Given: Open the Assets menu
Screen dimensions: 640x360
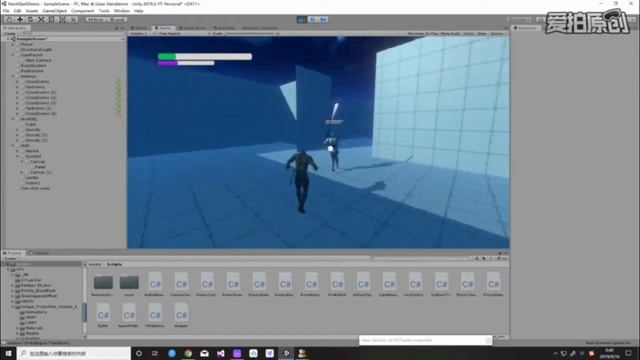Looking at the screenshot, I should [x=32, y=11].
